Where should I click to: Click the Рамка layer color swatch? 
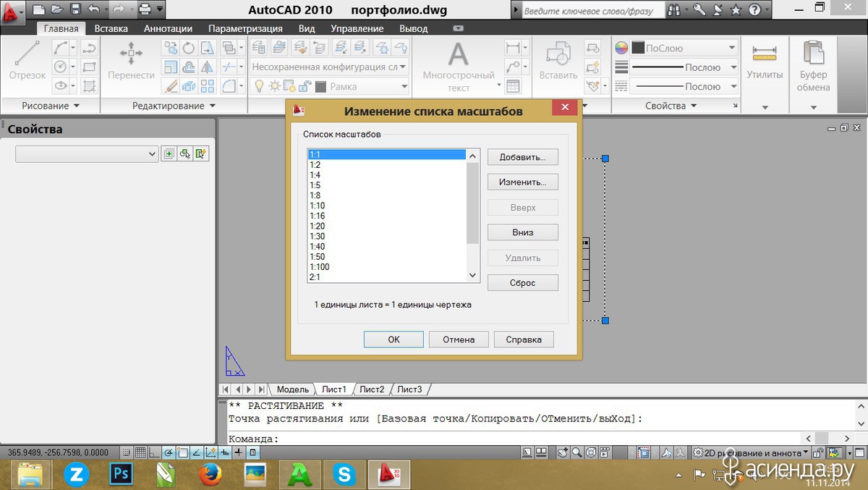coord(320,86)
